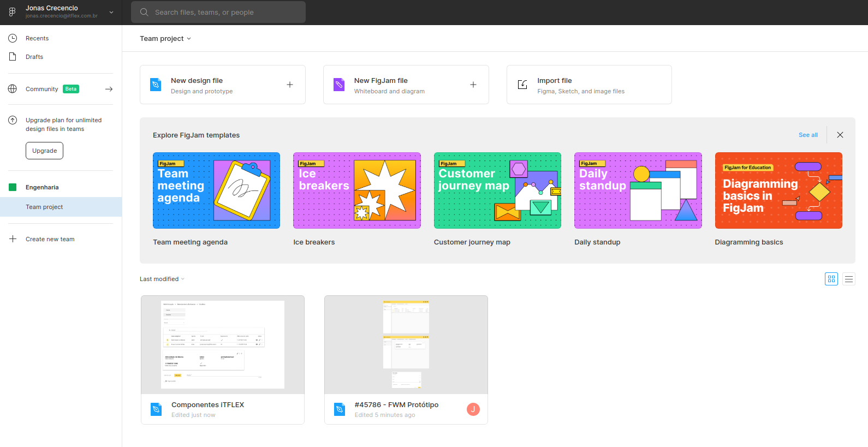Click the blue New design file icon
Viewport: 868px width, 447px height.
click(x=156, y=85)
